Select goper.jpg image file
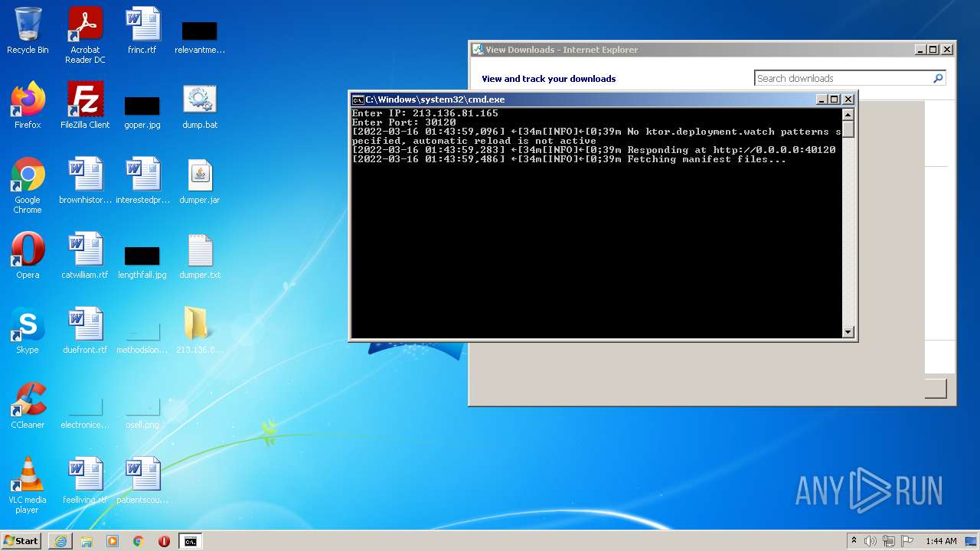The image size is (980, 551). point(142,112)
